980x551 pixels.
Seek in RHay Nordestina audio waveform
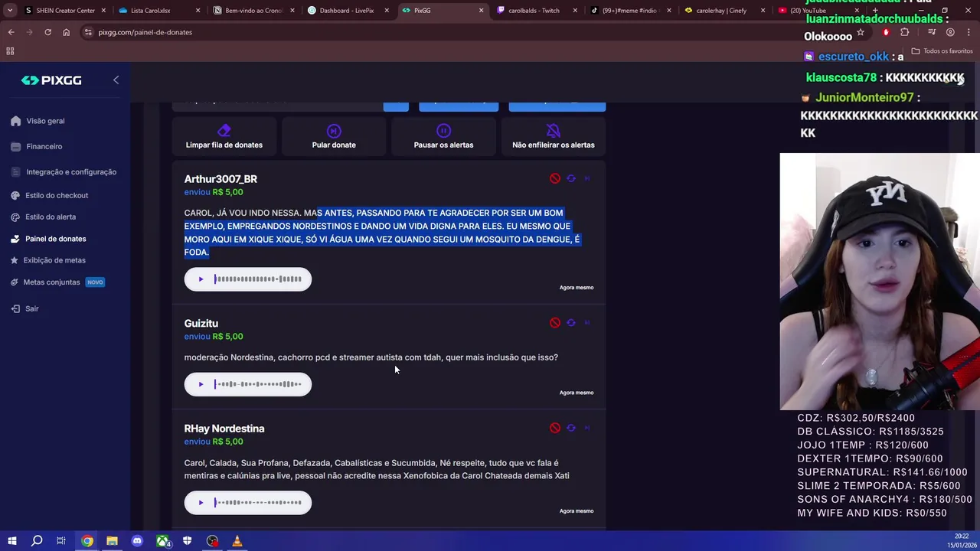pos(258,503)
